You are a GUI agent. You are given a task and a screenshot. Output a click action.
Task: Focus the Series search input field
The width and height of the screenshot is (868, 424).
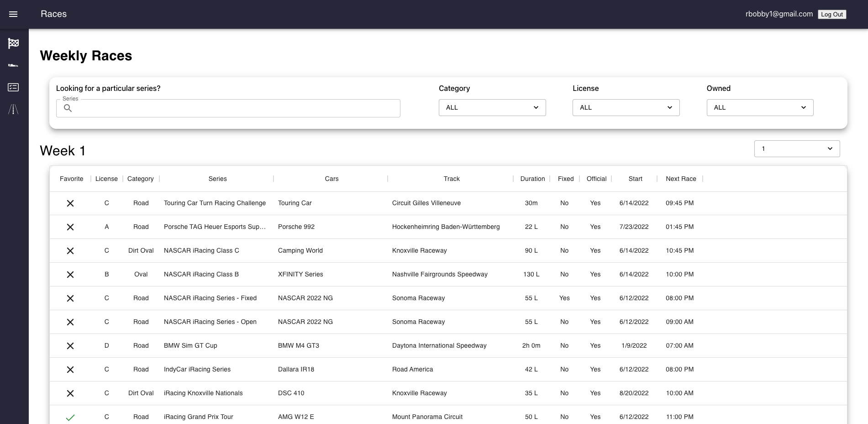click(228, 108)
